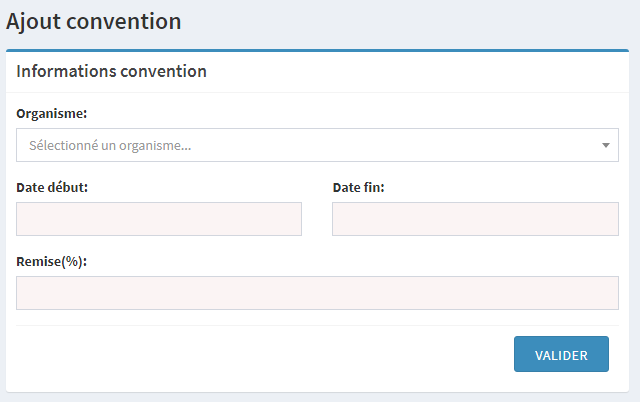The height and width of the screenshot is (402, 640).
Task: Click the 'Informations convention' panel header
Action: click(111, 72)
